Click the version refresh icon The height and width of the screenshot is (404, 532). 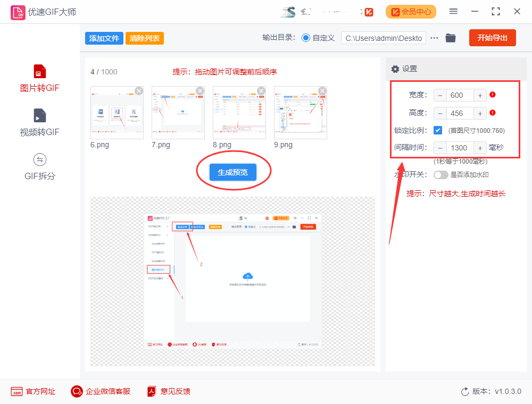(465, 391)
